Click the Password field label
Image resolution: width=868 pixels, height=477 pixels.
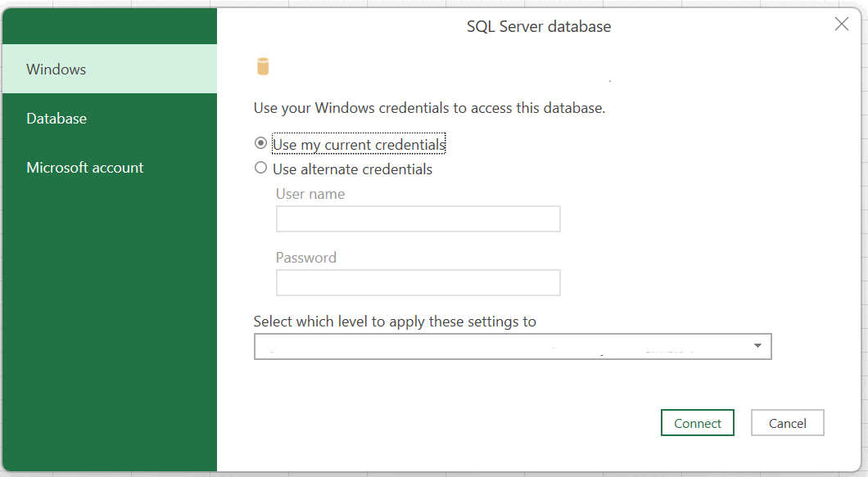[306, 257]
